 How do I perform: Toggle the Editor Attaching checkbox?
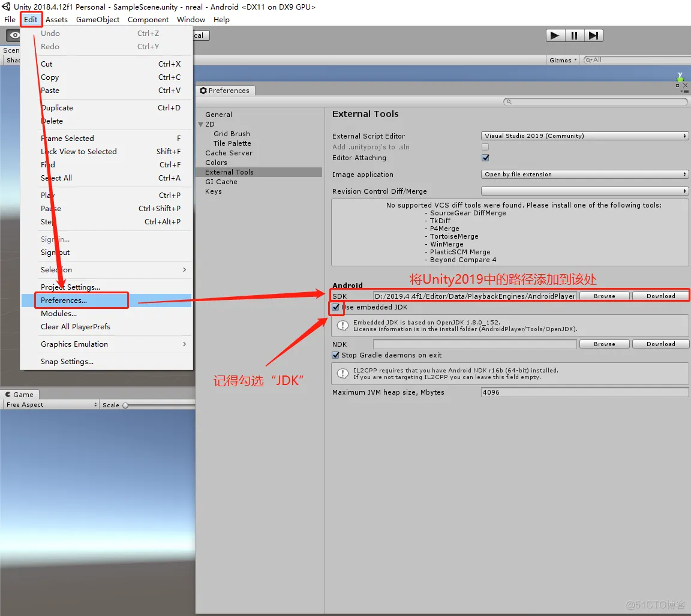click(485, 158)
